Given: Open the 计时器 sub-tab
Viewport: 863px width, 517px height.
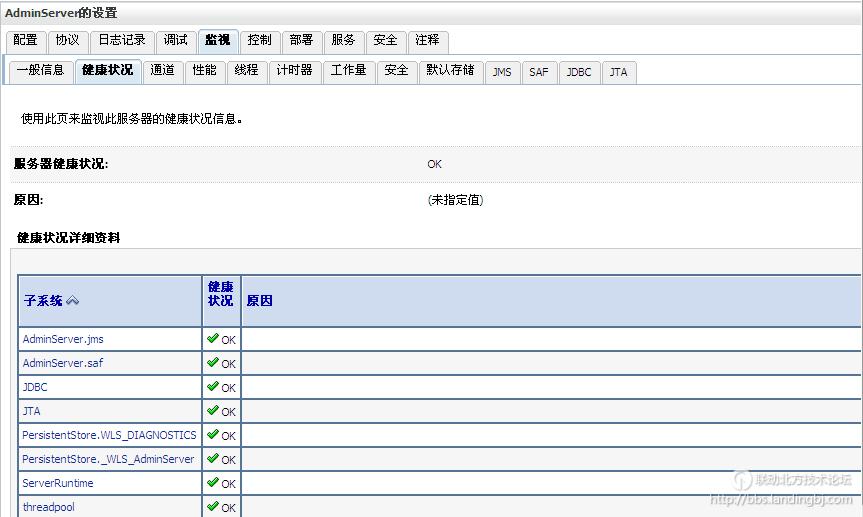Looking at the screenshot, I should 295,72.
